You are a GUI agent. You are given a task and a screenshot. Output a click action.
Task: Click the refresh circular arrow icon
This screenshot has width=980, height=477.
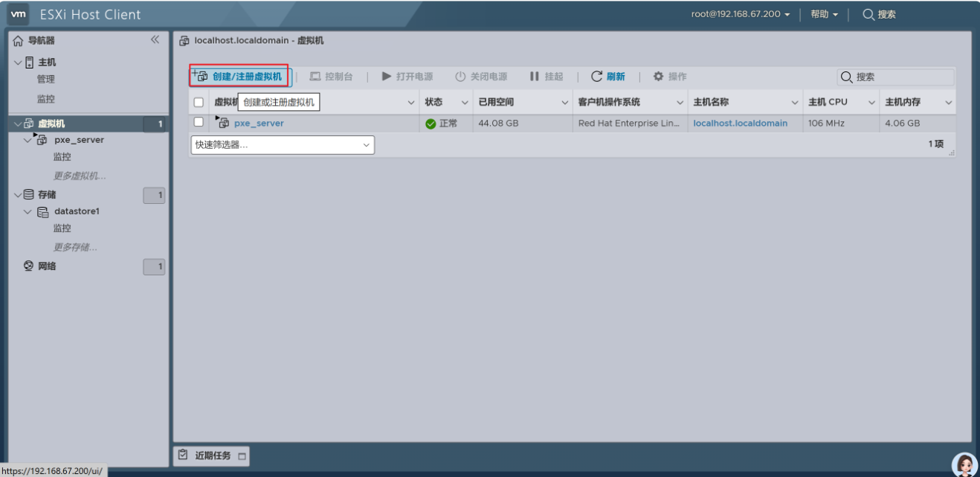(x=596, y=77)
